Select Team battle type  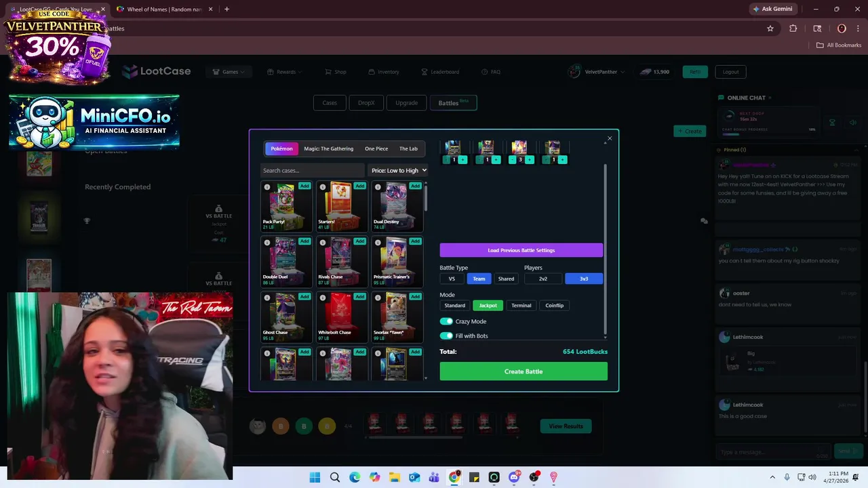[x=479, y=279]
